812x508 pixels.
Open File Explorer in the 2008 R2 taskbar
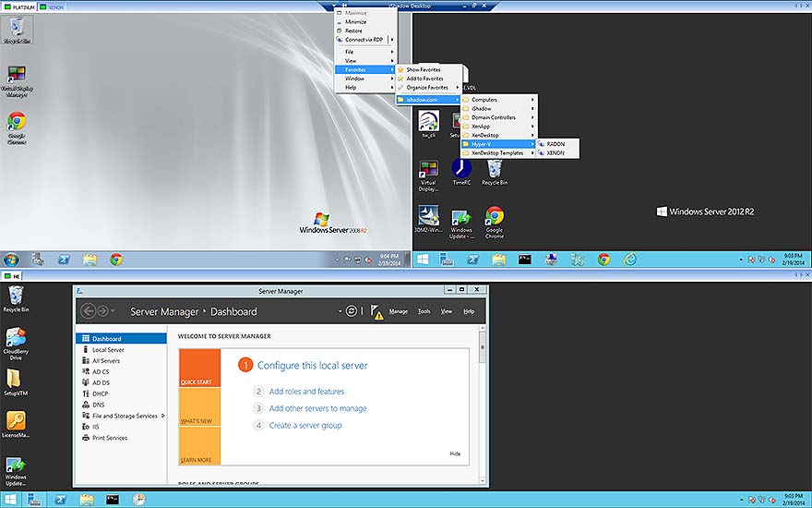pyautogui.click(x=90, y=260)
